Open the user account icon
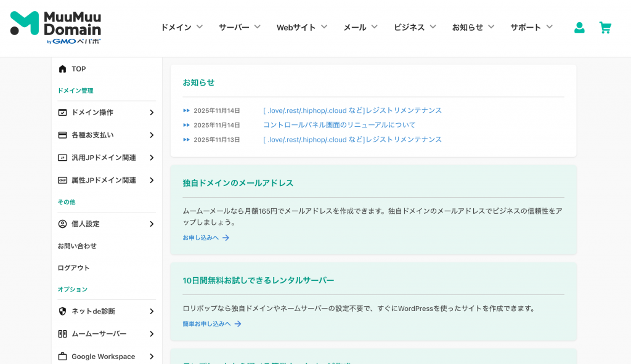631x364 pixels. 579,28
